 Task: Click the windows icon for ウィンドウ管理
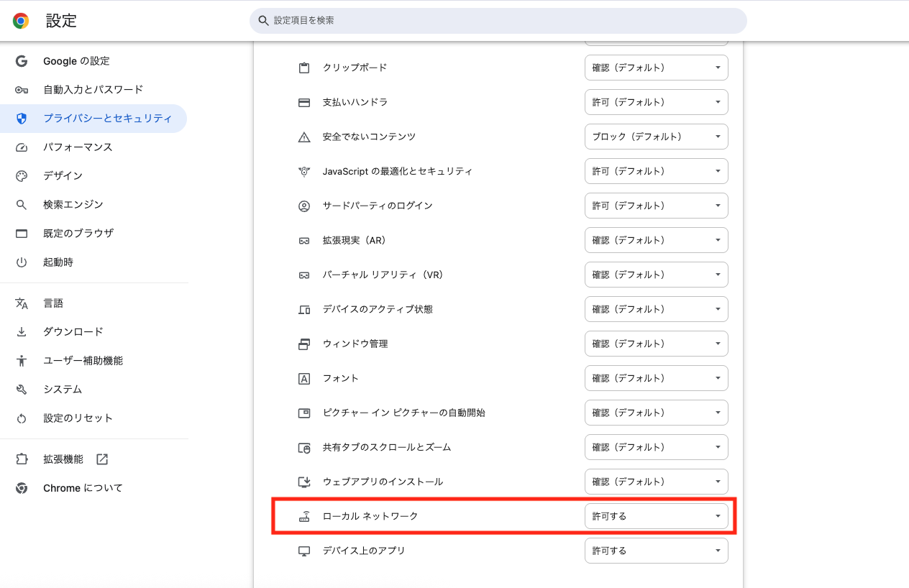pos(304,344)
